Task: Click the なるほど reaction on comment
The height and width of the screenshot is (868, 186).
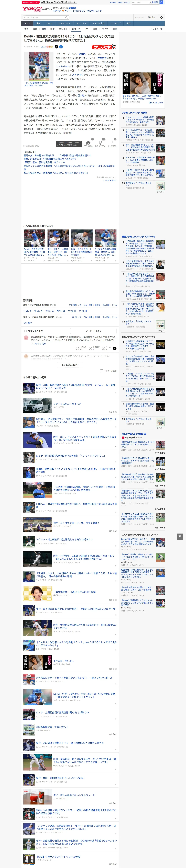Action: [x=94, y=348]
